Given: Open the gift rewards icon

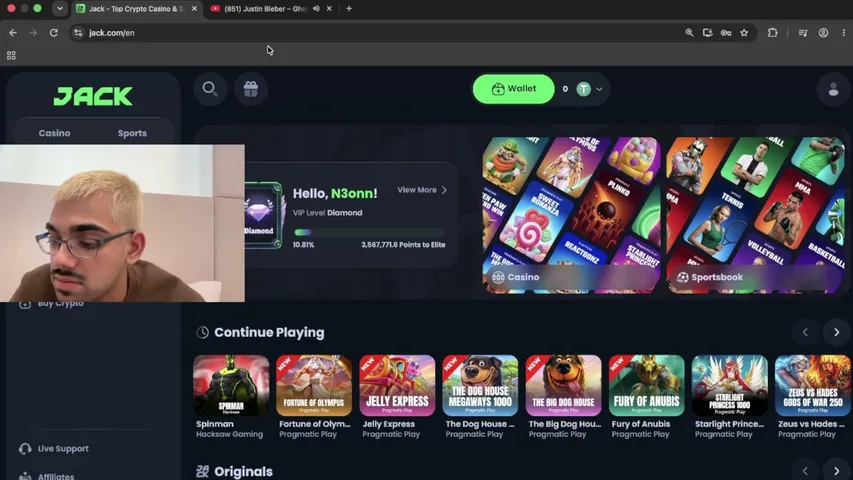Looking at the screenshot, I should [x=251, y=89].
